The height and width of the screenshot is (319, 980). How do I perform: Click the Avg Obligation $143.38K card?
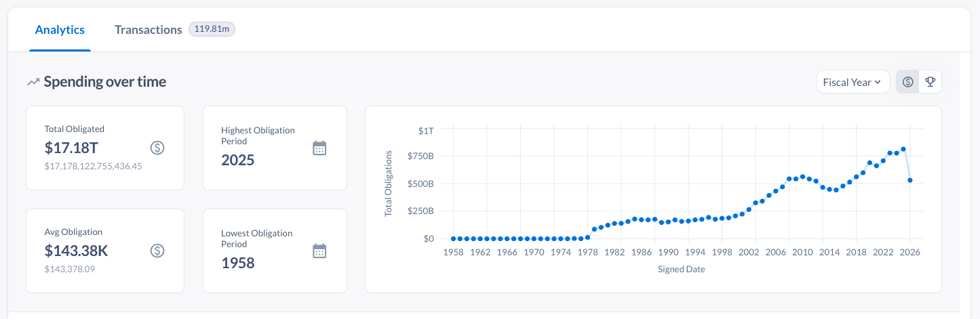click(x=105, y=251)
